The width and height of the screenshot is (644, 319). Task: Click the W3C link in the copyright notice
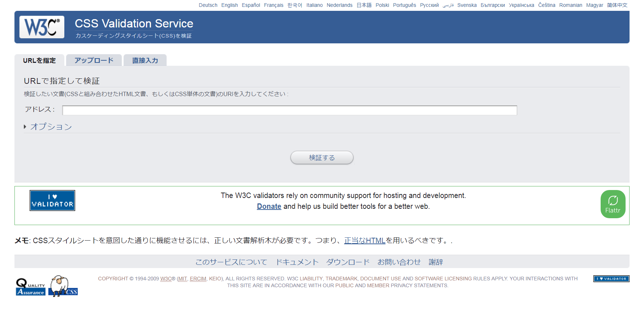166,279
